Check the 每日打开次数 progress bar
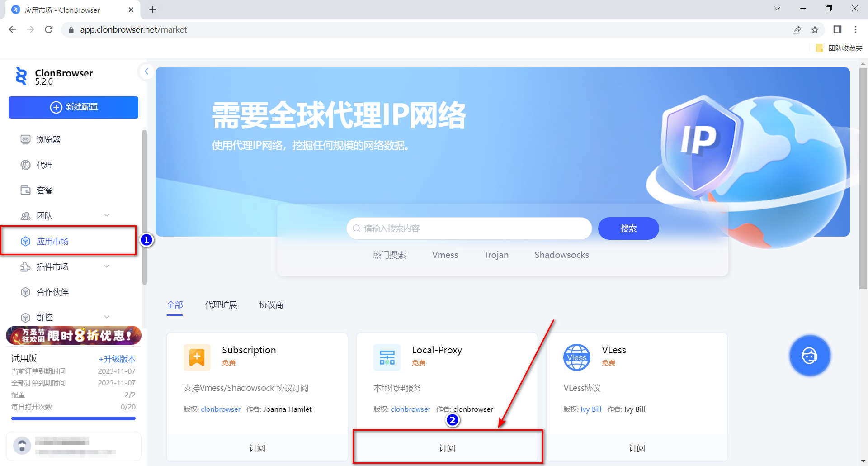Screen dimensions: 868x466 (73, 418)
